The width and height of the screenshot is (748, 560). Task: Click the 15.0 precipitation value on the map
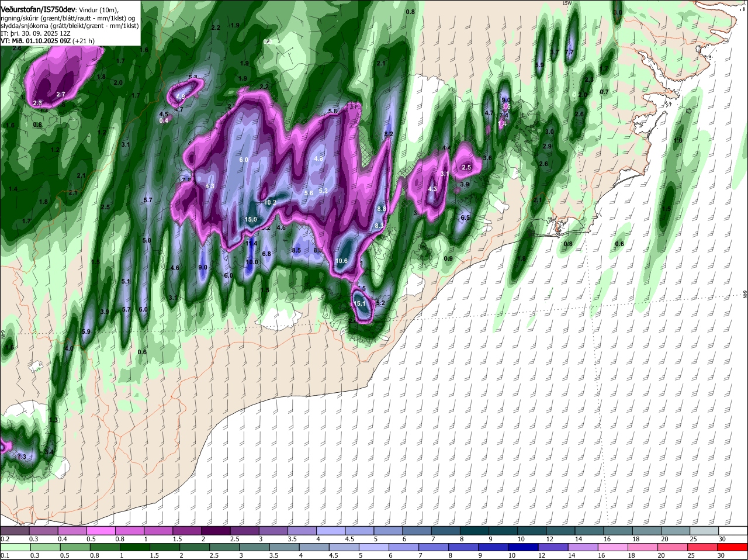tap(251, 219)
